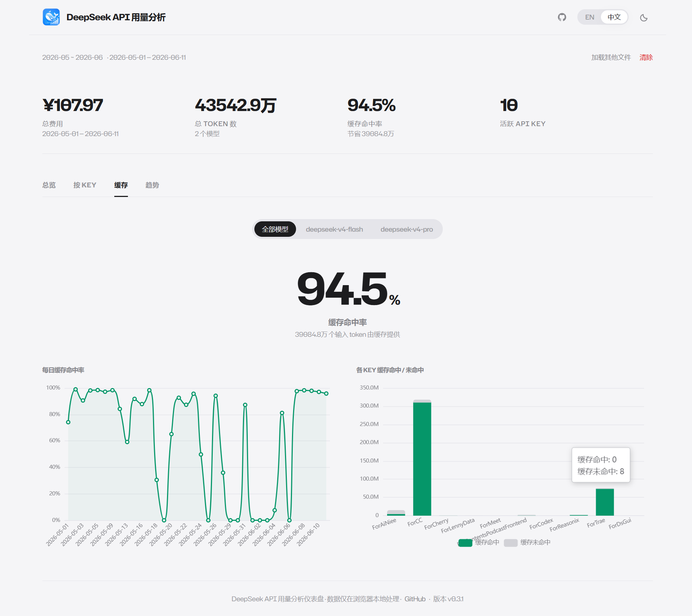The width and height of the screenshot is (692, 616).
Task: Toggle 缓存命中 legend series
Action: point(479,542)
